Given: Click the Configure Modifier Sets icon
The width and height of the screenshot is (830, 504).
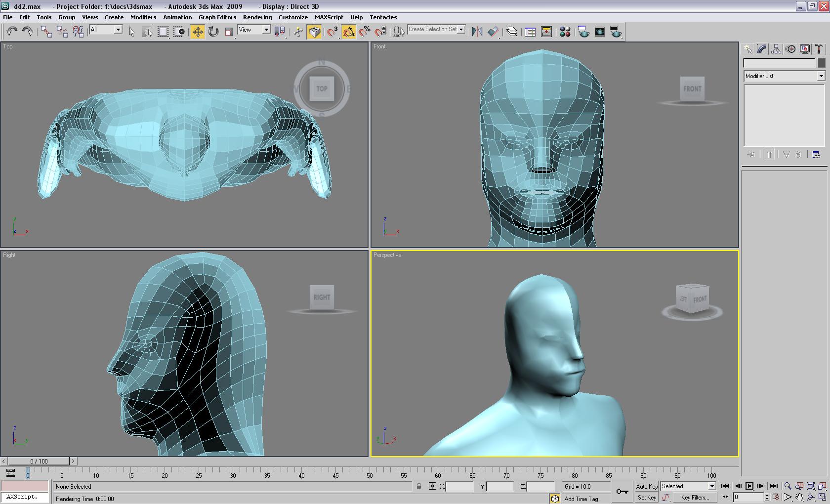Looking at the screenshot, I should coord(816,155).
